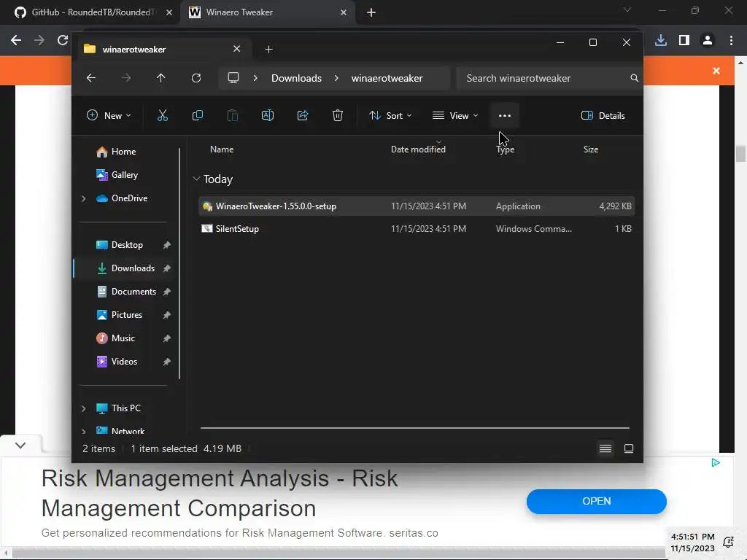Open Pictures in Quick access
This screenshot has height=560, width=747.
click(x=127, y=315)
